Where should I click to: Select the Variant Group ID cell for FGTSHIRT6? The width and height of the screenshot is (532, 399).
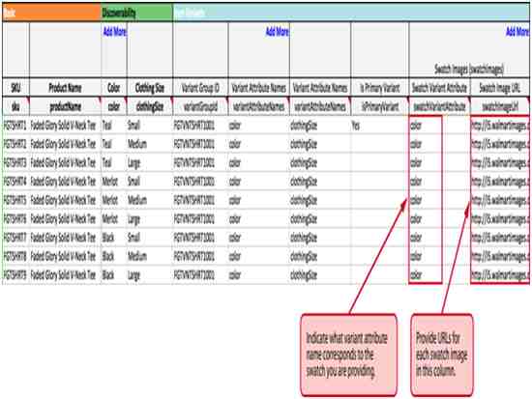click(x=200, y=219)
